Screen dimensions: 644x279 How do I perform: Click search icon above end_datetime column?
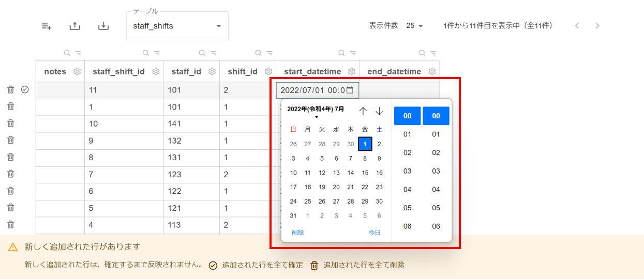(x=422, y=53)
